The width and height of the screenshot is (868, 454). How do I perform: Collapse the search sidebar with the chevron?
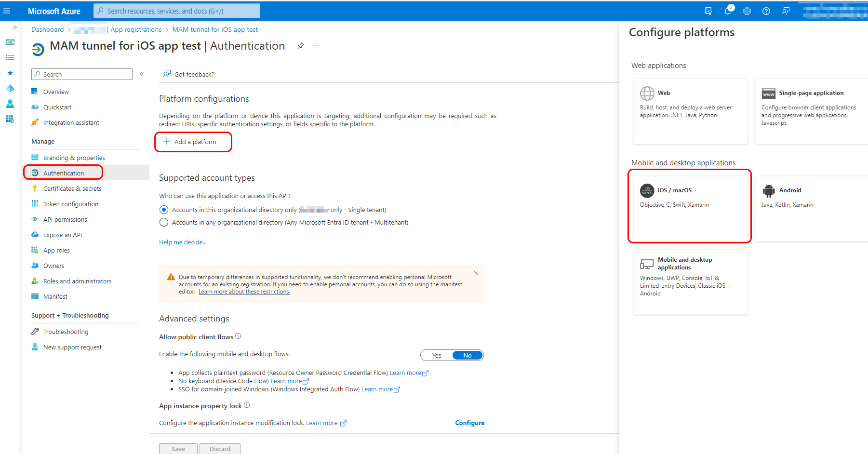click(142, 74)
